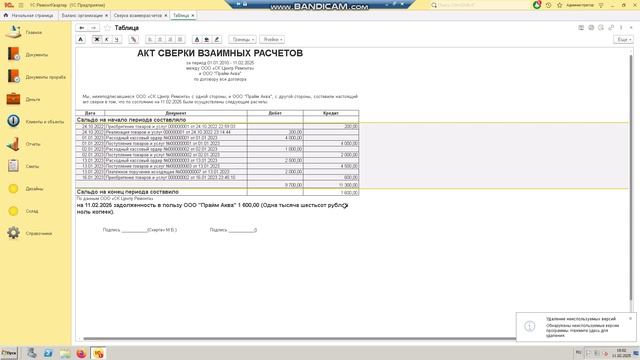
Task: Open the functions menu hamburger icon
Action: tap(21, 5)
